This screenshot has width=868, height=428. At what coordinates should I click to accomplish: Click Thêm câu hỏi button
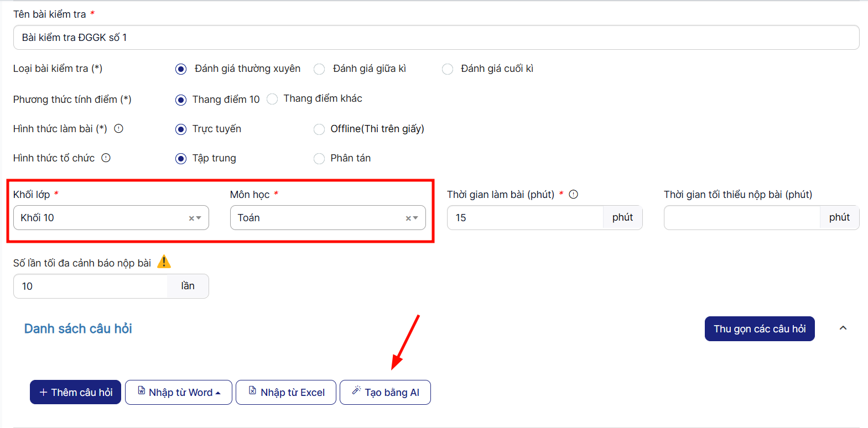click(76, 393)
